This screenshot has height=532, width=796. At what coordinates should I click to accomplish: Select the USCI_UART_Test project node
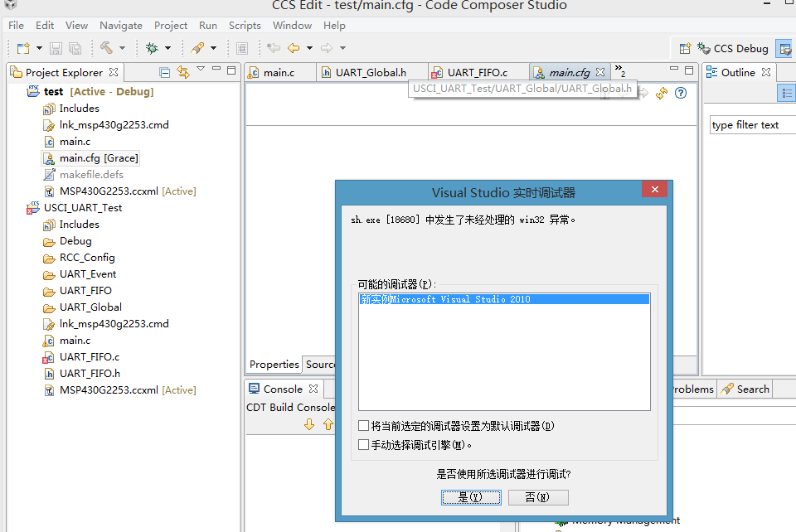[x=74, y=208]
